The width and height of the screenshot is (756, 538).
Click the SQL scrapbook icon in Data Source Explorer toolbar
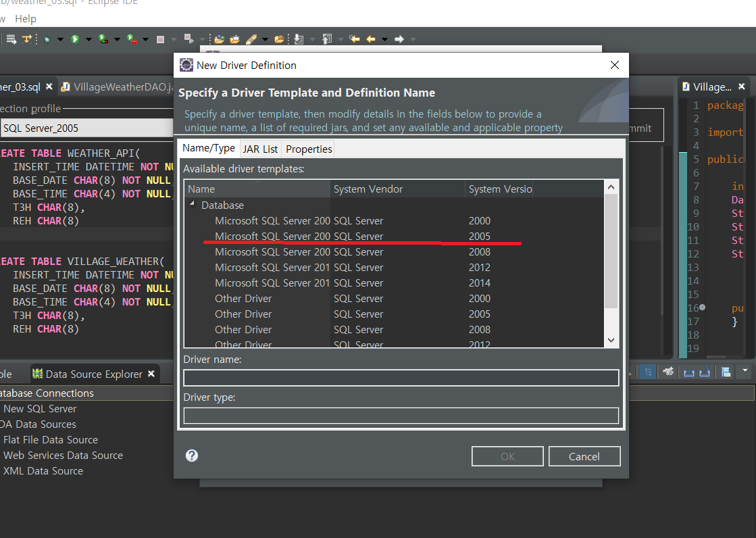(x=726, y=372)
